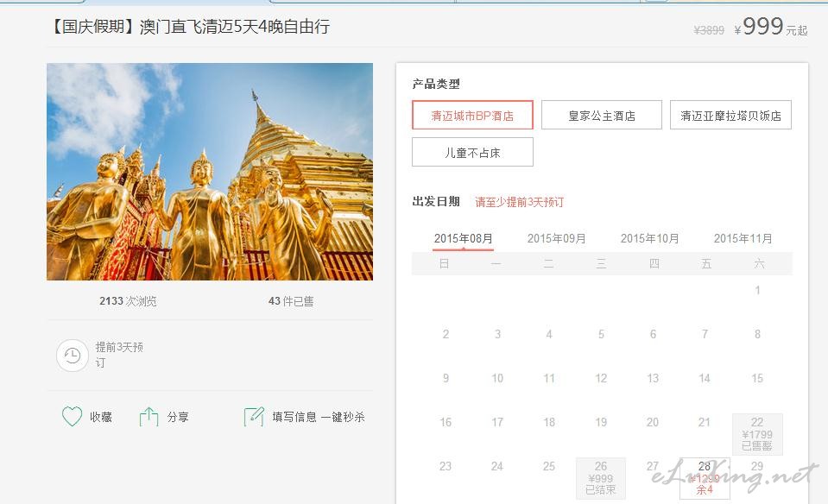
Task: Click 收藏 favorite label
Action: pyautogui.click(x=101, y=417)
